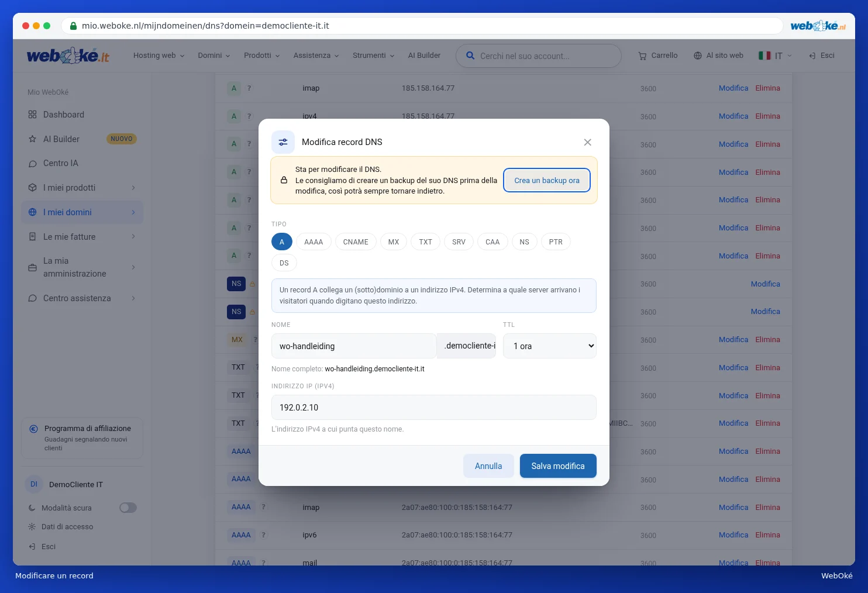Expand the I miei prodotti sidebar item
Viewport: 868px width, 593px height.
82,188
